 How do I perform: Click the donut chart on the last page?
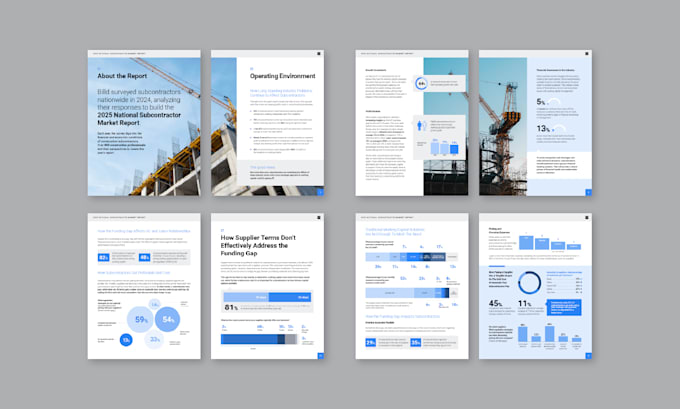pyautogui.click(x=530, y=283)
